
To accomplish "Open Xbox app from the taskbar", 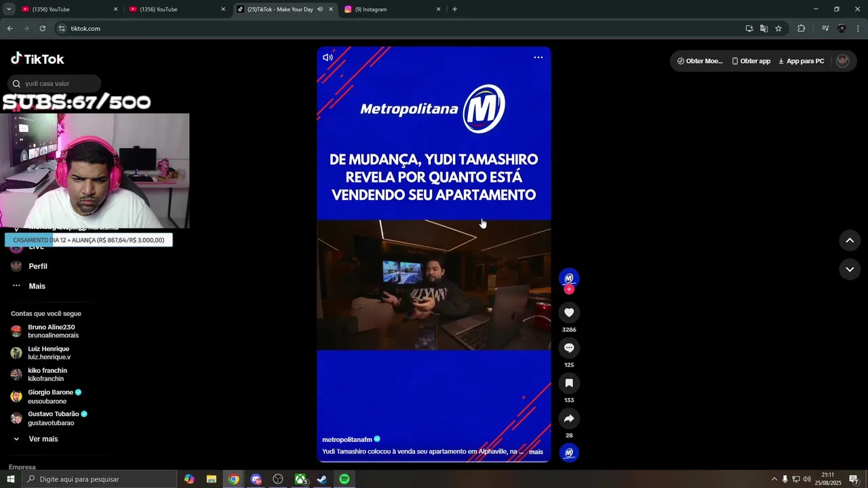I will (x=300, y=479).
